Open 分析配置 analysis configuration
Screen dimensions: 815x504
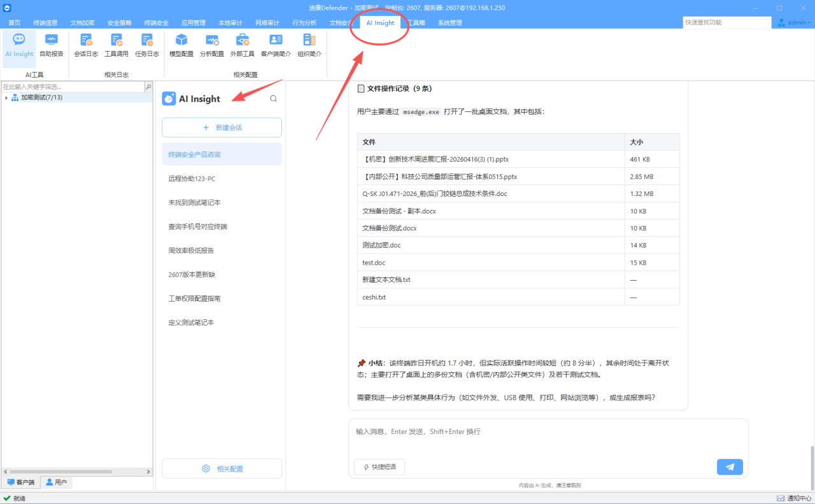pyautogui.click(x=212, y=46)
